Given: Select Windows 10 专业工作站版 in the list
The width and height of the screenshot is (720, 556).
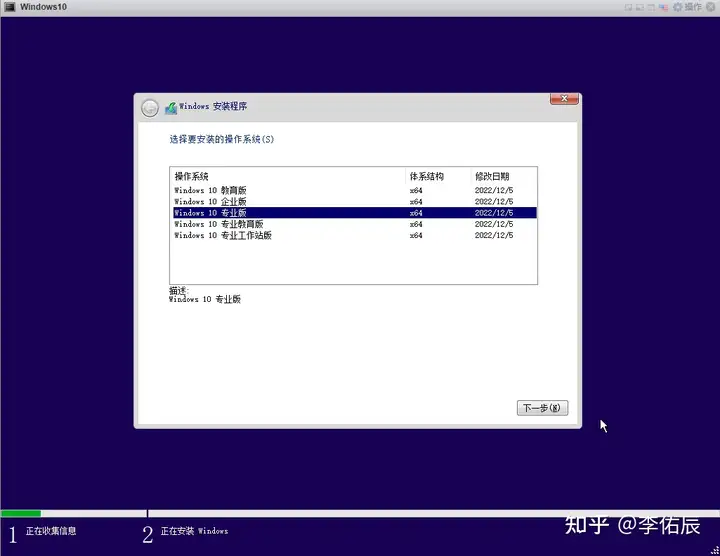Looking at the screenshot, I should pyautogui.click(x=354, y=235).
